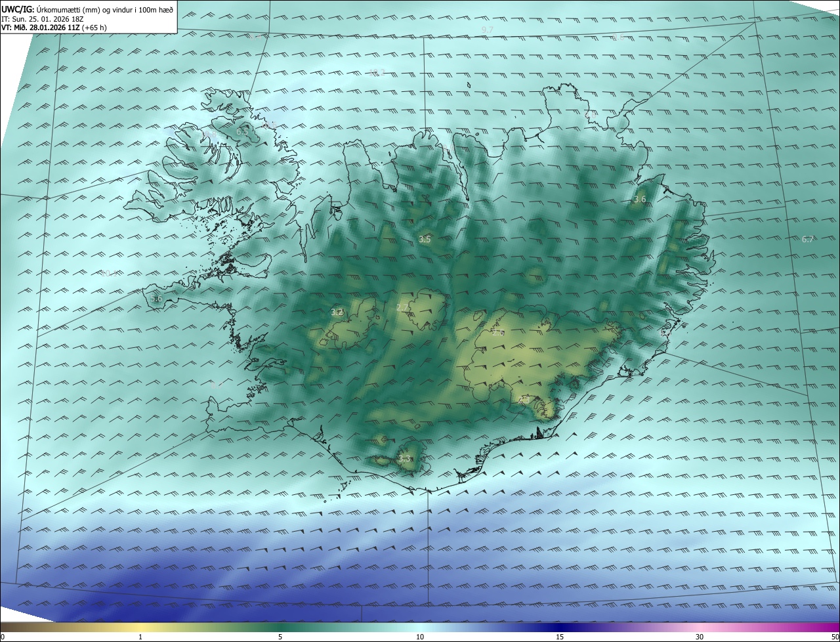Click the '3.3' value label in south Iceland
Viewport: 840px width, 642px height.
[404, 459]
